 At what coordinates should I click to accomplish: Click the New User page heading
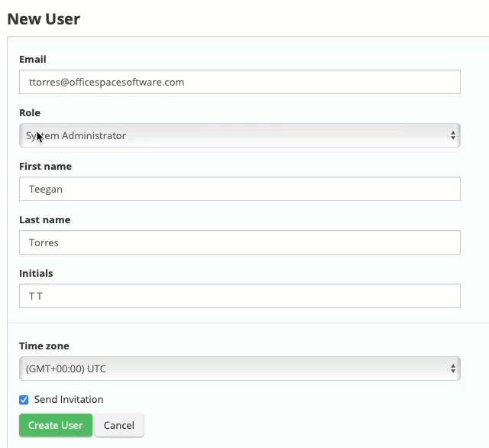click(x=44, y=18)
